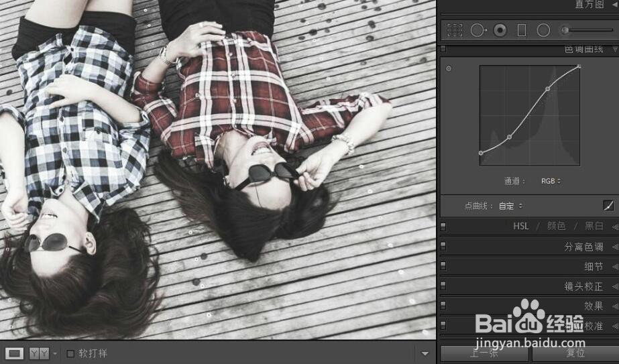Expand the 细节 panel triangle
Image resolution: width=619 pixels, height=364 pixels.
click(x=615, y=267)
